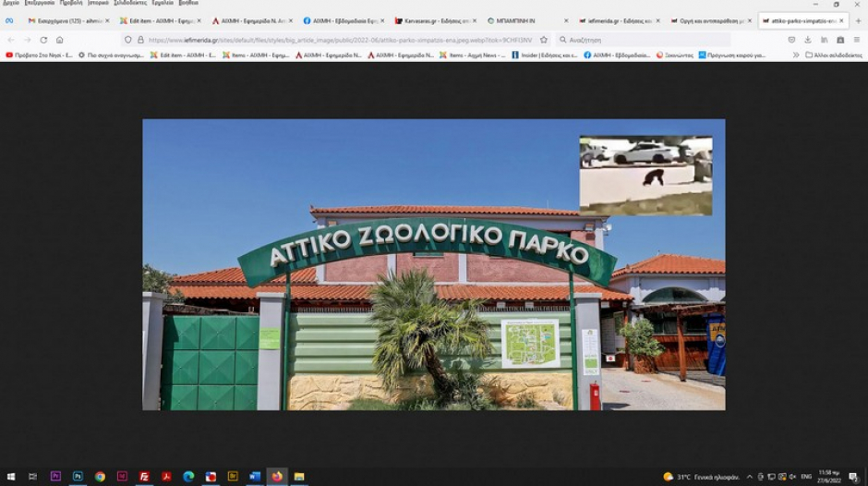
Task: Open the Βοήθεια menu
Action: pos(188,3)
